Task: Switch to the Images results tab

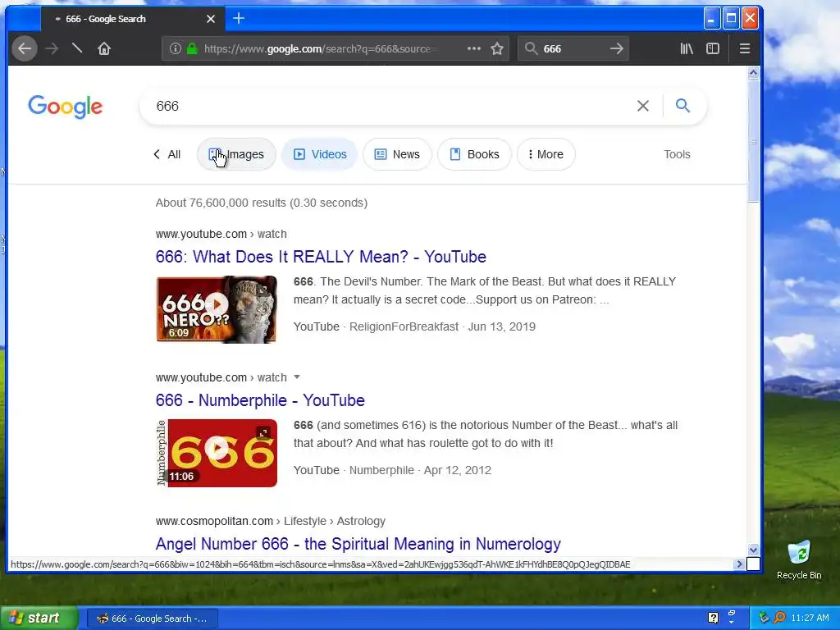Action: (236, 154)
